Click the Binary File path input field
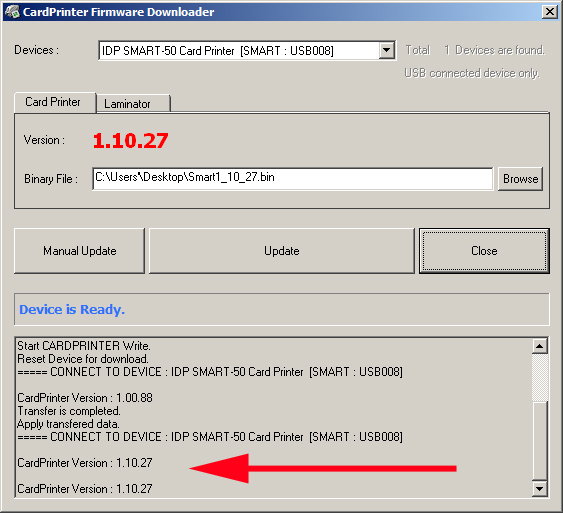Viewport: 563px width, 513px height. tap(293, 178)
